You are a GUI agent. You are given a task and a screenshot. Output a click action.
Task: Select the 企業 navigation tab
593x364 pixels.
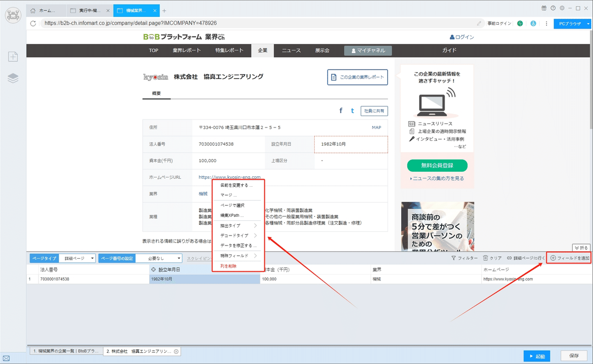click(x=262, y=50)
